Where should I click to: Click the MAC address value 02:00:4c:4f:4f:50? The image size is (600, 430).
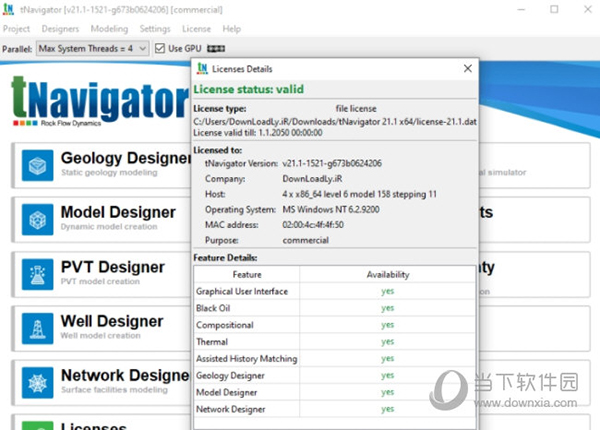tap(313, 225)
